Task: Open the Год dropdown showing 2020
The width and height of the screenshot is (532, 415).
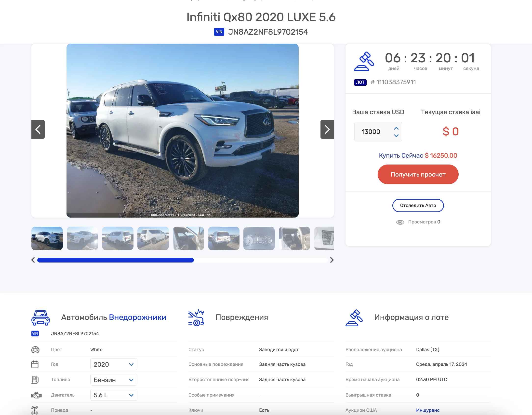Action: [114, 364]
